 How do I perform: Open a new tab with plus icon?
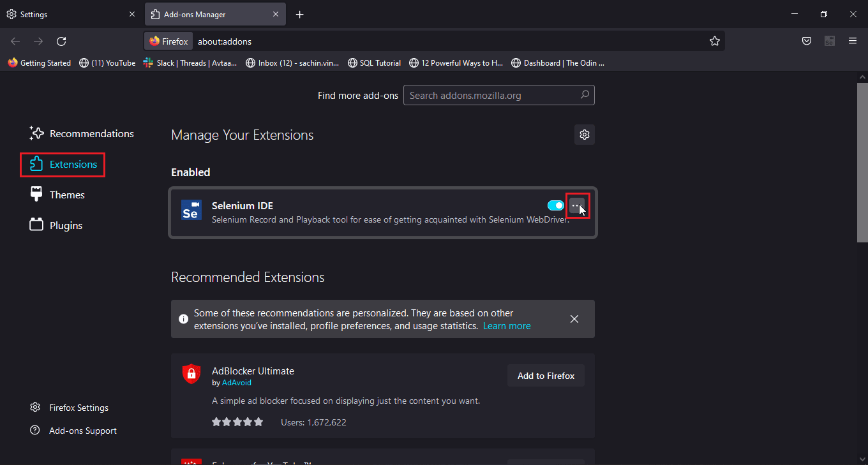click(x=300, y=15)
